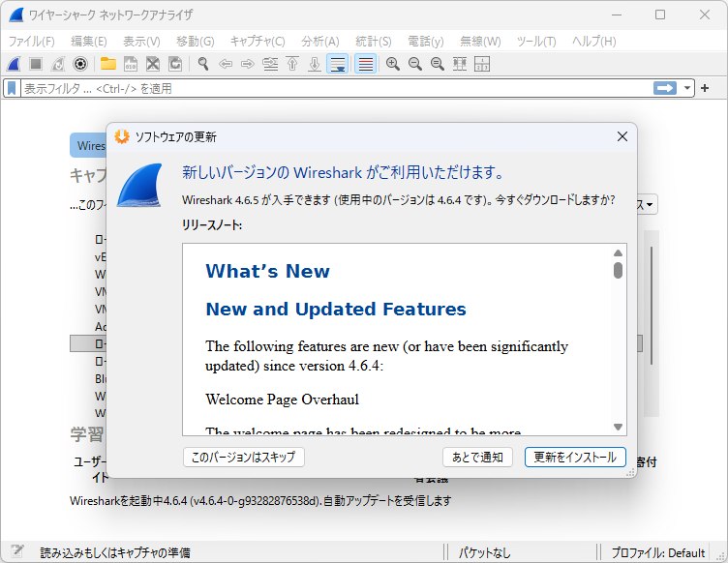Click the save capture file icon
The image size is (728, 563).
131,64
